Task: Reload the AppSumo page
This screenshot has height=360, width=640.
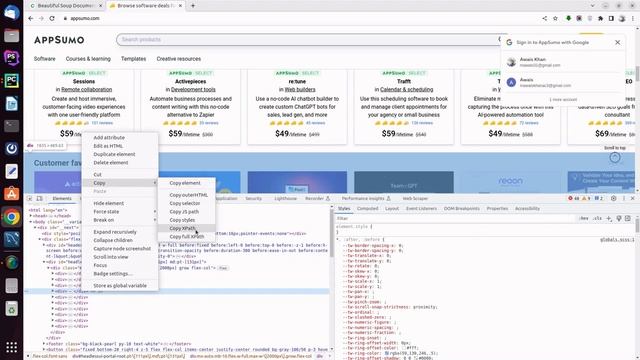Action: [x=52, y=18]
